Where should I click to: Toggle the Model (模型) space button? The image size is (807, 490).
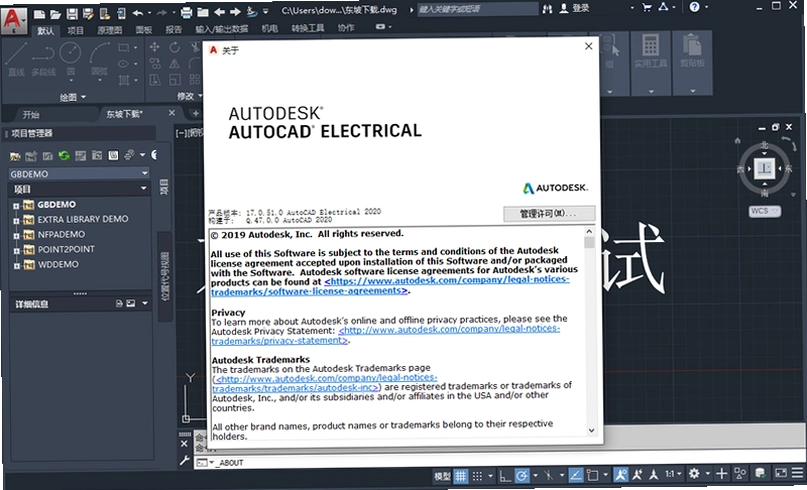(x=442, y=477)
